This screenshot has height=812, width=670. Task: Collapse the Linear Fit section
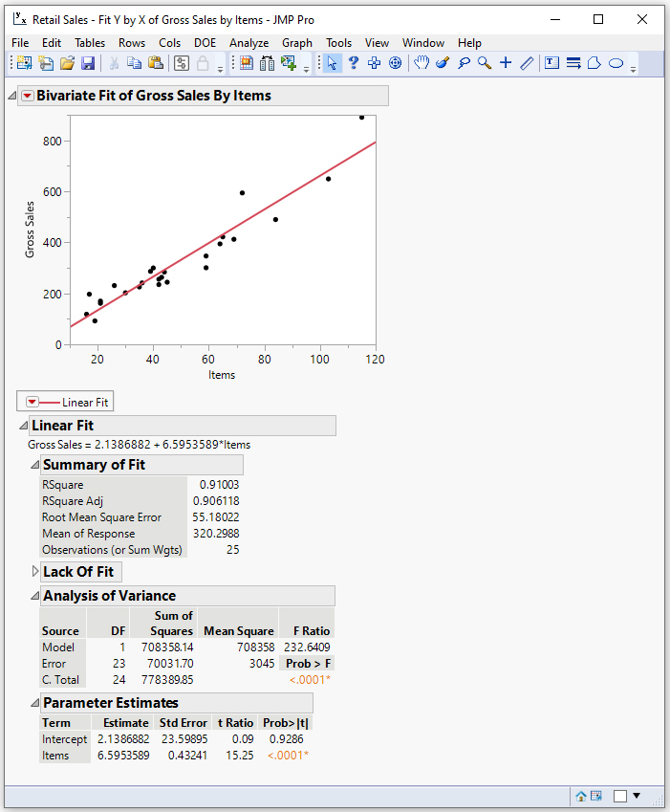[23, 426]
